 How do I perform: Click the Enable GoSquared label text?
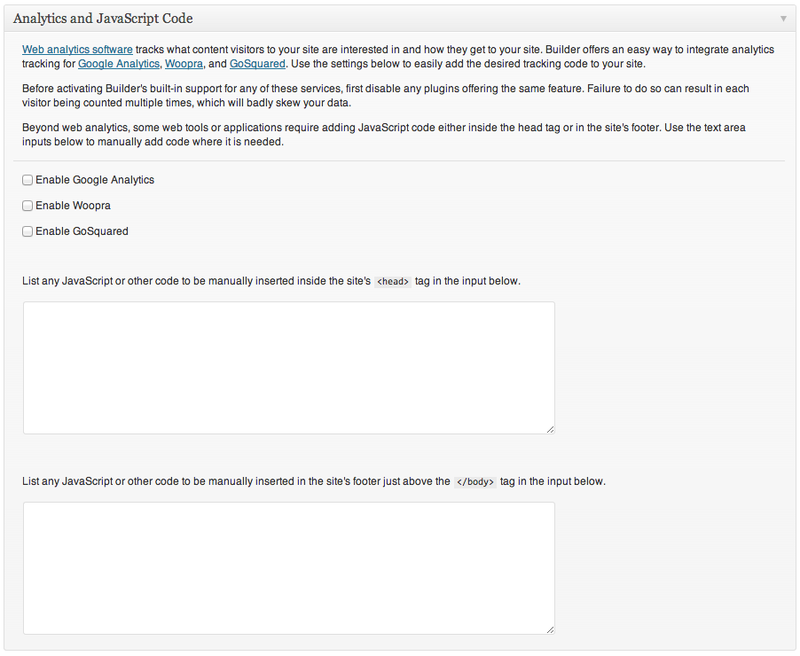82,232
